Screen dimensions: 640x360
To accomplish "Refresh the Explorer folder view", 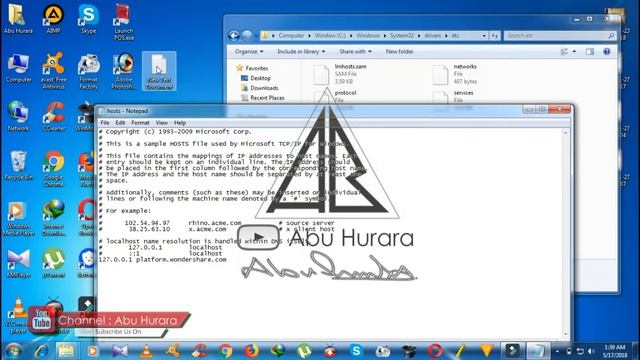I will point(494,36).
